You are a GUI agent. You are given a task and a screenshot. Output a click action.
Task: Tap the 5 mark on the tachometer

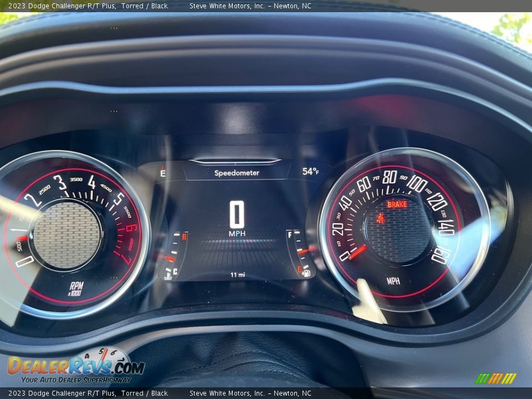coord(119,199)
